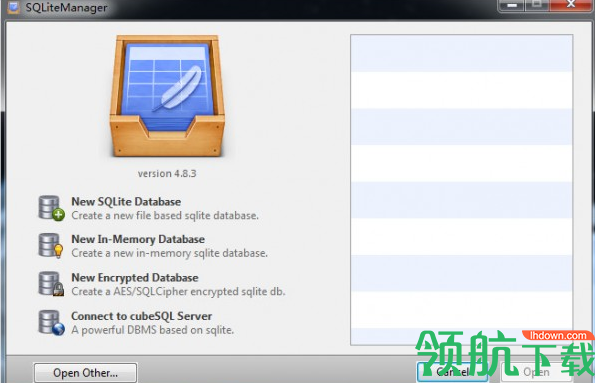Click the New Encrypted Database lock icon
The image size is (595, 383).
tap(51, 284)
